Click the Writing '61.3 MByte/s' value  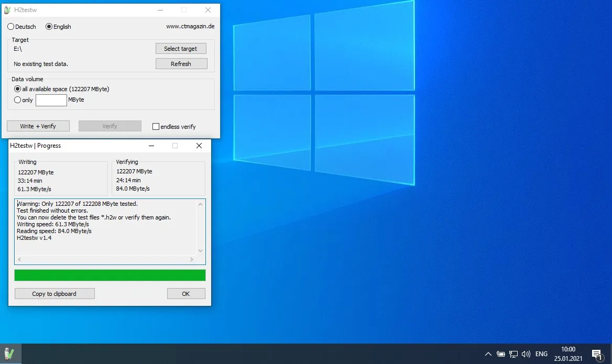coord(35,189)
